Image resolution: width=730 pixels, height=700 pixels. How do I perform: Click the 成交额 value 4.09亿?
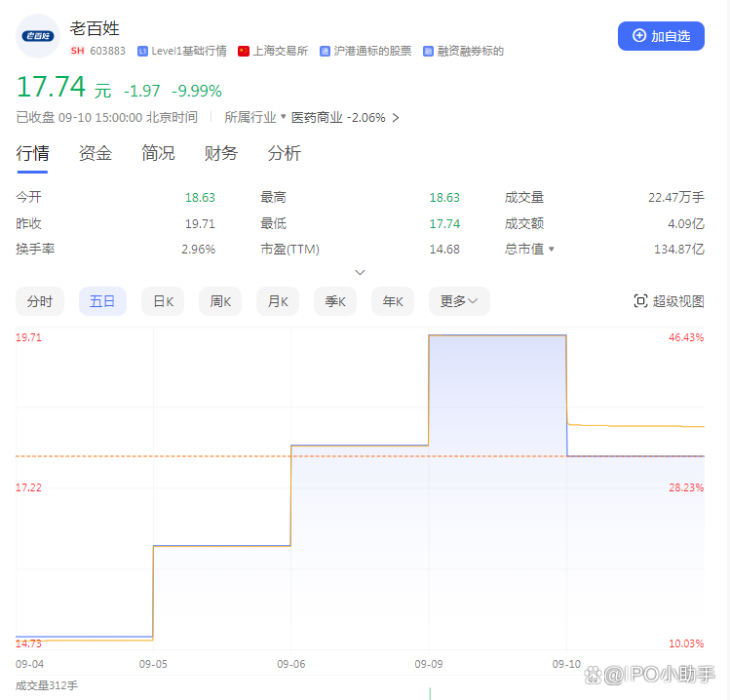click(x=686, y=223)
